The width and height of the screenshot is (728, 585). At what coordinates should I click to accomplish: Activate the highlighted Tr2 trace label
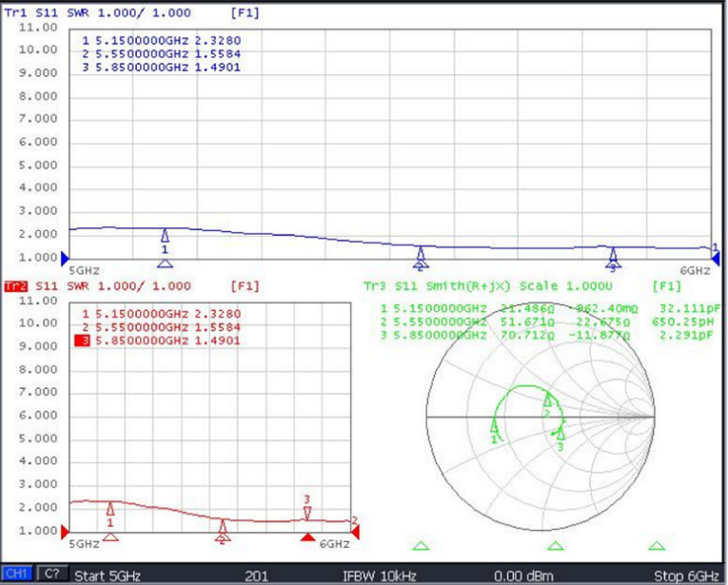(x=16, y=286)
